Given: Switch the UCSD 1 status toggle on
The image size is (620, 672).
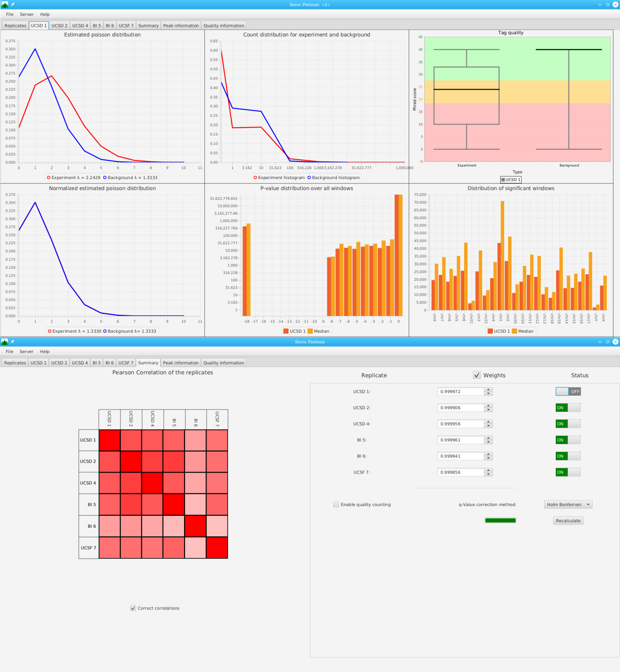Looking at the screenshot, I should pyautogui.click(x=568, y=392).
